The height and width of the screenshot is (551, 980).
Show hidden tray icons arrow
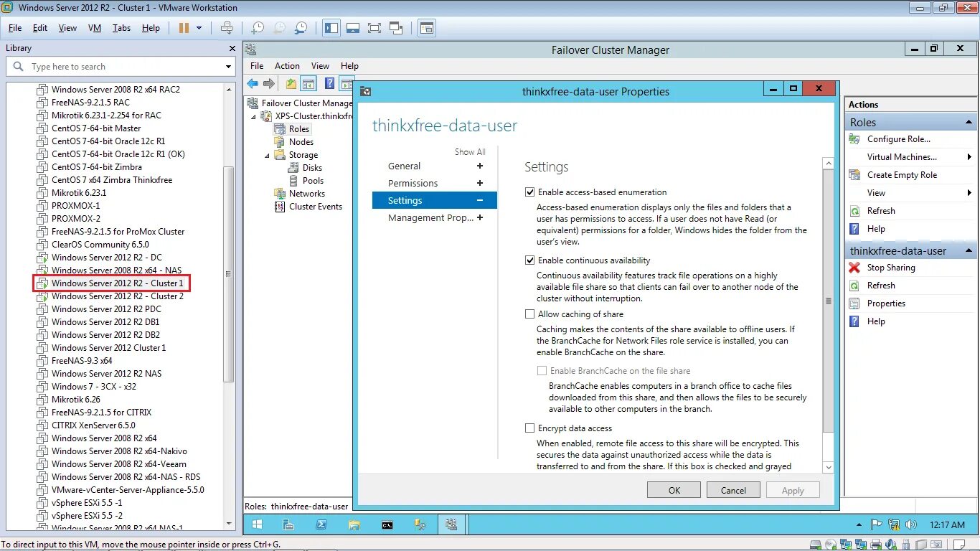(861, 525)
